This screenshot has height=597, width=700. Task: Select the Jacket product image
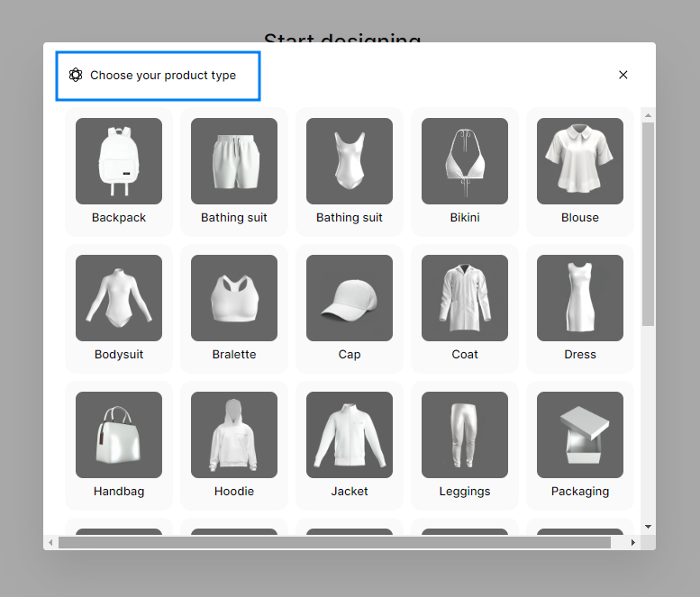[350, 435]
